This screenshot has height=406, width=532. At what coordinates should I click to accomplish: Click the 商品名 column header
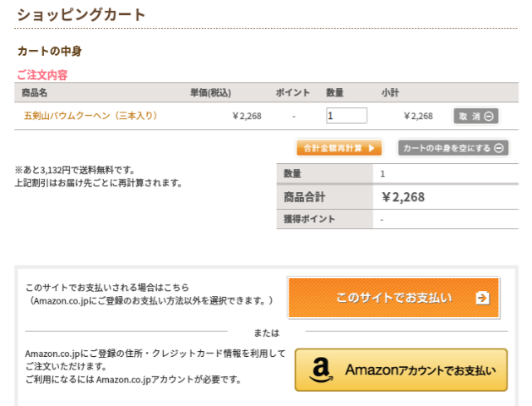(34, 92)
